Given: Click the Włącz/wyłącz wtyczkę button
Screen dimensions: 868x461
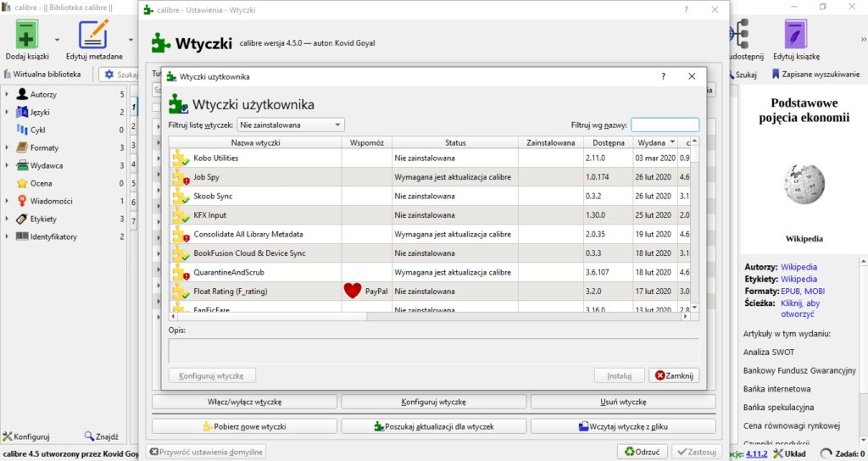Looking at the screenshot, I should 244,402.
